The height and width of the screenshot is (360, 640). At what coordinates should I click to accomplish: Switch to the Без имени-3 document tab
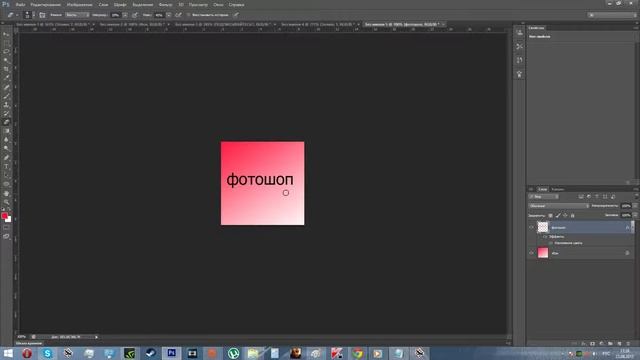(x=222, y=24)
